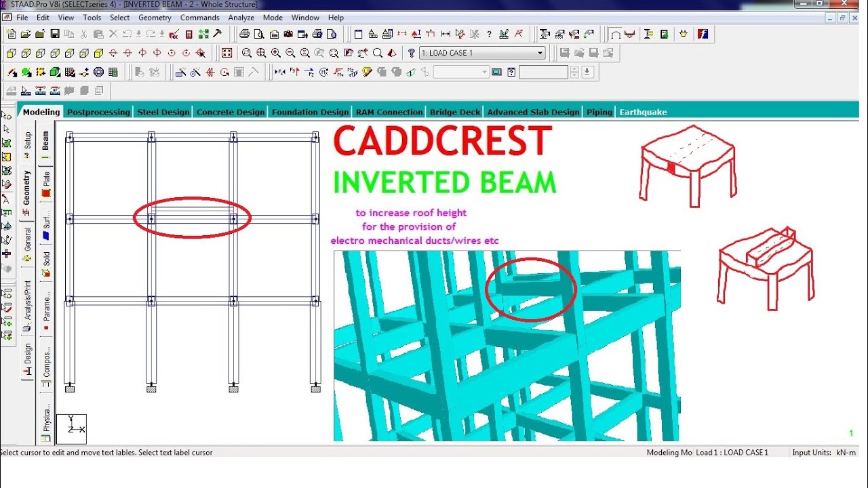Open the LOAD CASE 1 dropdown

(x=540, y=53)
